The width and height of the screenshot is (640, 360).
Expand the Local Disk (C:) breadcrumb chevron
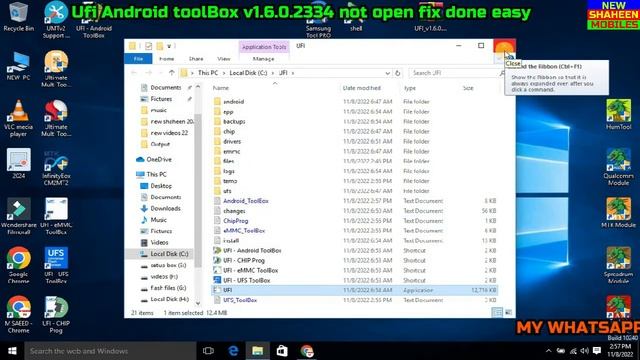(x=273, y=73)
